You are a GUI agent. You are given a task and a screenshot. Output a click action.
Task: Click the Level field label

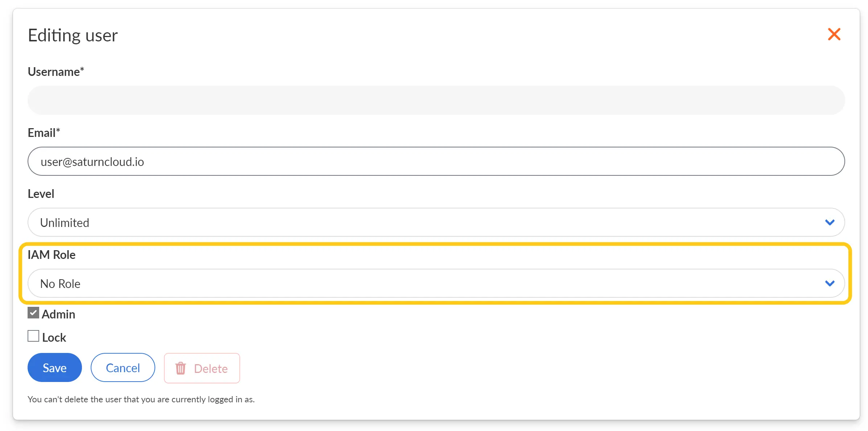pos(41,194)
